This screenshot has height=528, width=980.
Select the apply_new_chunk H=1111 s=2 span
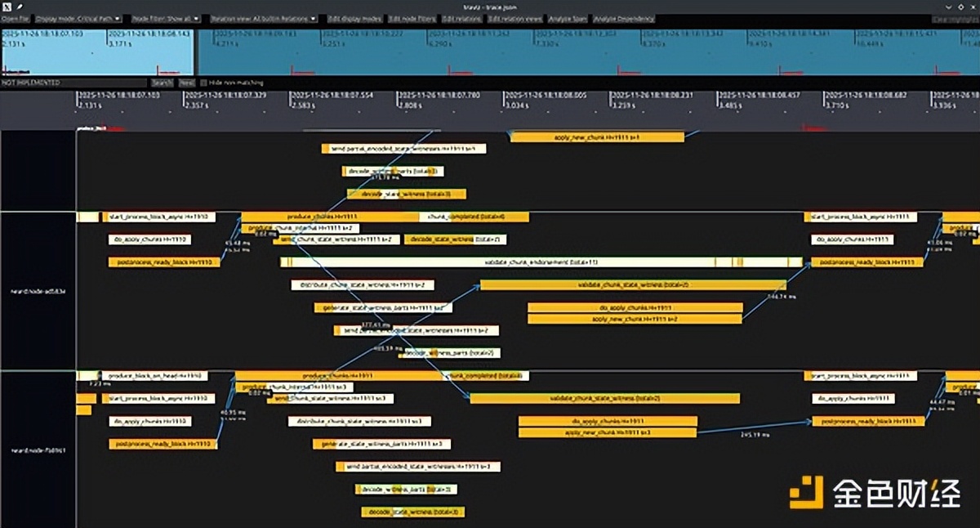point(635,319)
